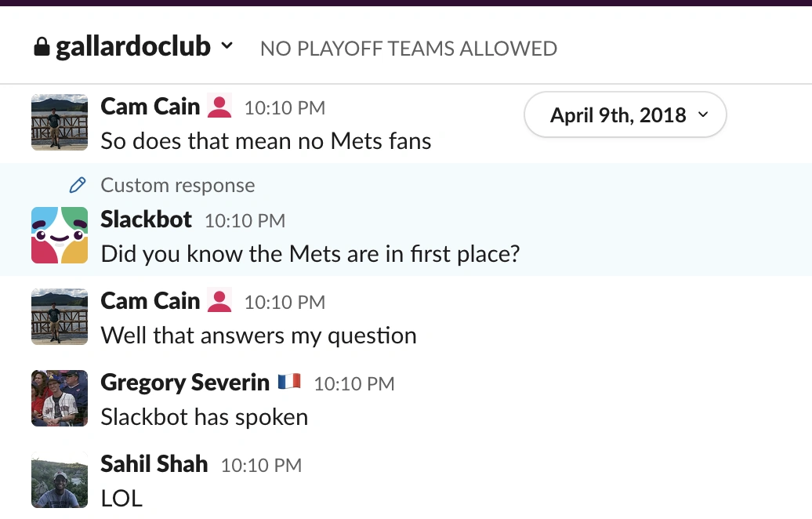Click Cam Cain's second message timestamp

[x=285, y=302]
